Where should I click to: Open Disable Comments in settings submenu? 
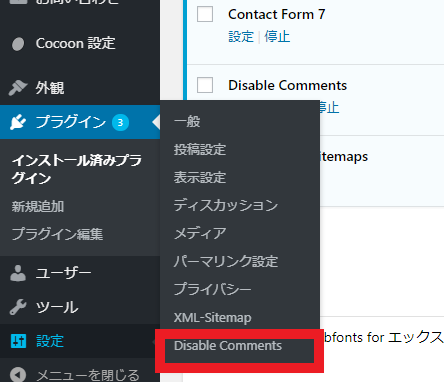click(x=228, y=346)
